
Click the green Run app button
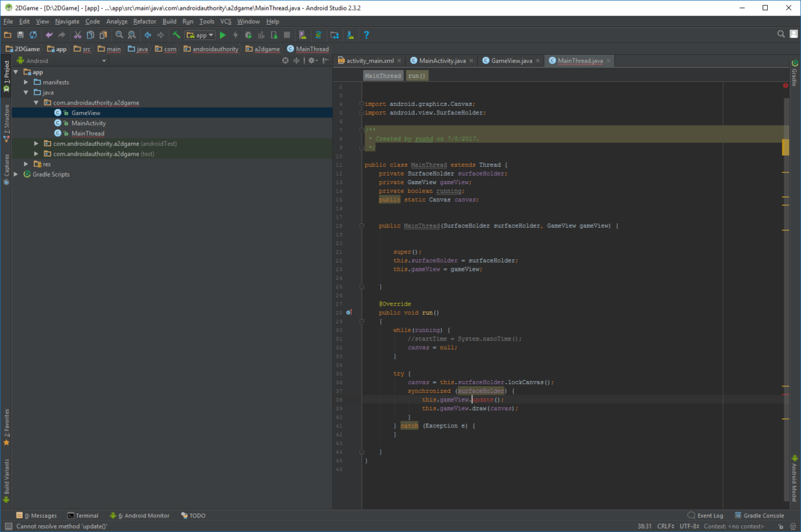point(223,35)
